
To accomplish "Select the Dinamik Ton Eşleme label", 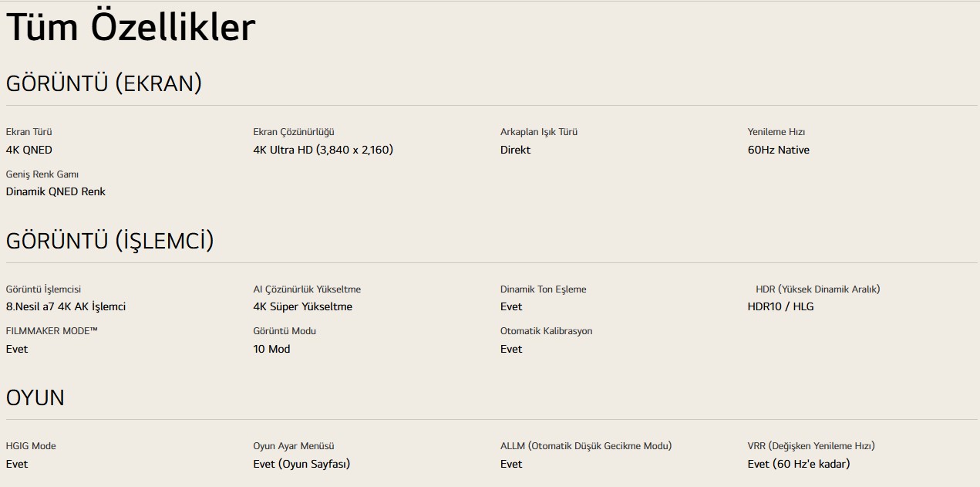I will (x=544, y=289).
